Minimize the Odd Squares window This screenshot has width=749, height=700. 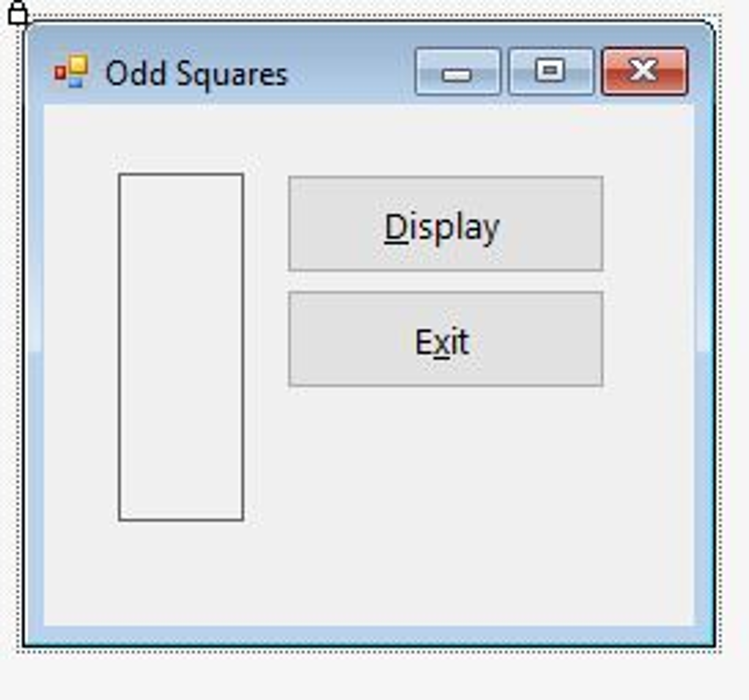[x=457, y=72]
